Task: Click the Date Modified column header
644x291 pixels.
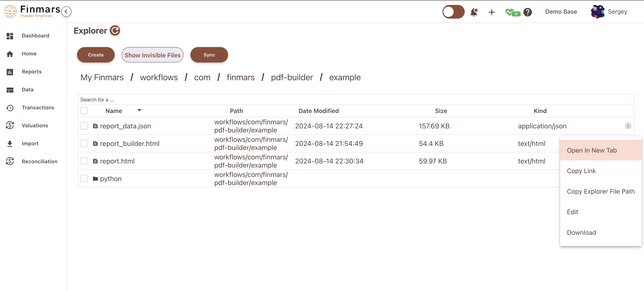Action: pyautogui.click(x=319, y=111)
